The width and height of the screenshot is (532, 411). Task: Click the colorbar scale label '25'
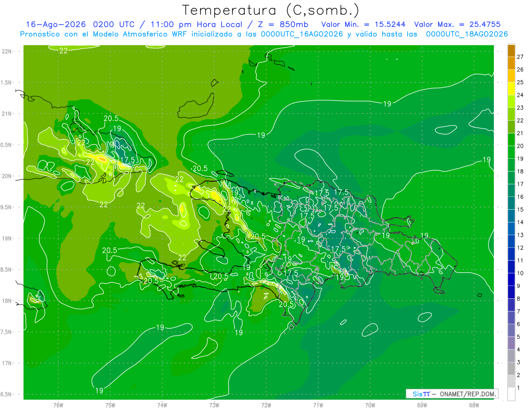point(520,82)
